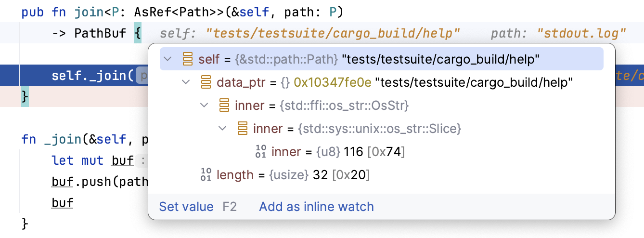
Task: Click the Set value link
Action: point(186,207)
